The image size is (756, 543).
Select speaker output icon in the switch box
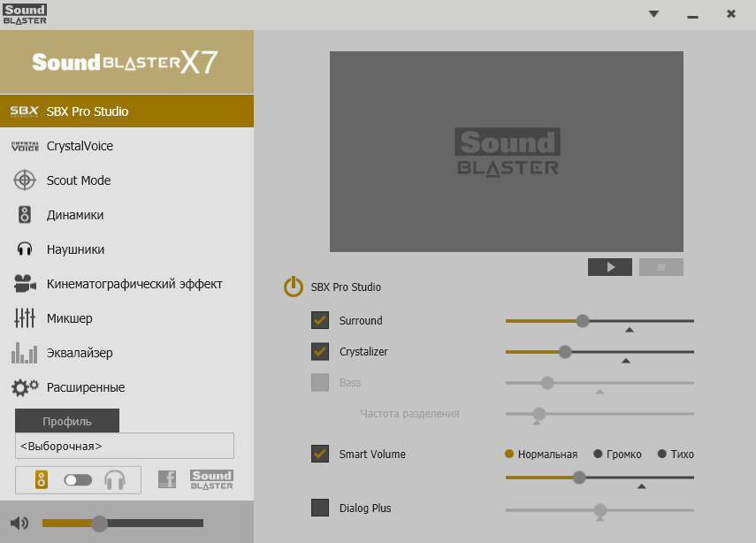point(42,480)
